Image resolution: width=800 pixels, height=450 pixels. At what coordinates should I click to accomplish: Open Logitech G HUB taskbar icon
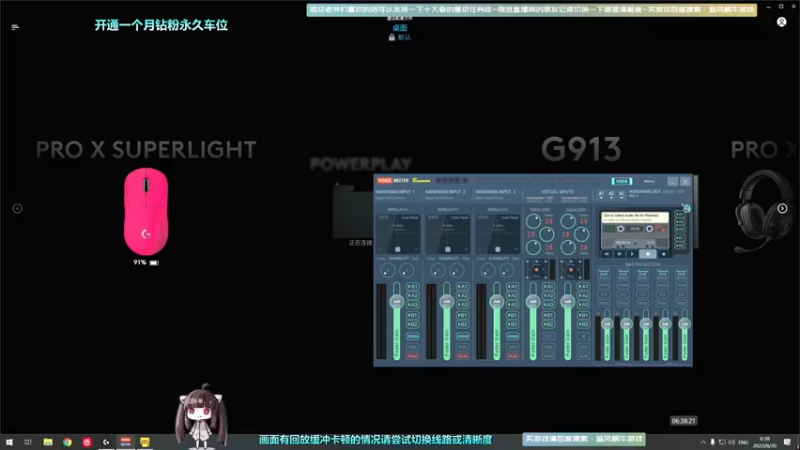[x=106, y=442]
